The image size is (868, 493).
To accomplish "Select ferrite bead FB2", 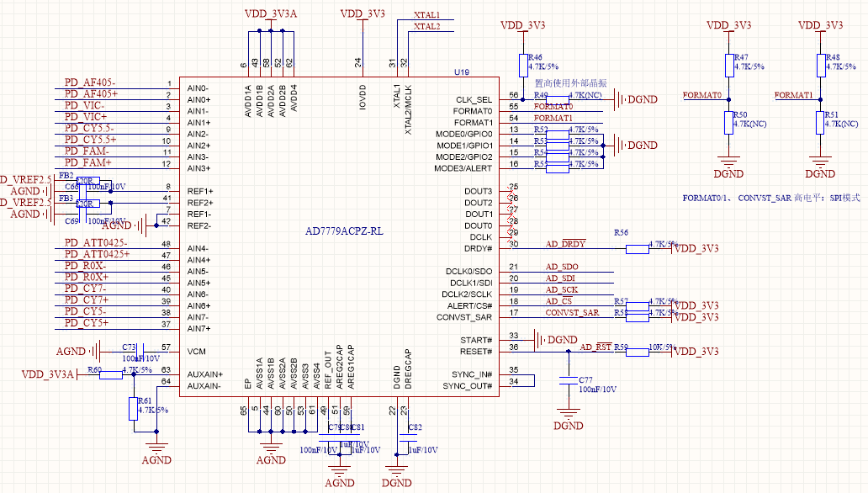I will (87, 181).
